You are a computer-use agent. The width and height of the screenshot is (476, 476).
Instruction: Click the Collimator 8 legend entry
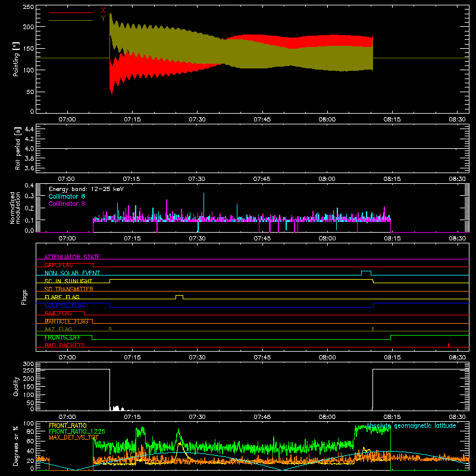pyautogui.click(x=67, y=196)
